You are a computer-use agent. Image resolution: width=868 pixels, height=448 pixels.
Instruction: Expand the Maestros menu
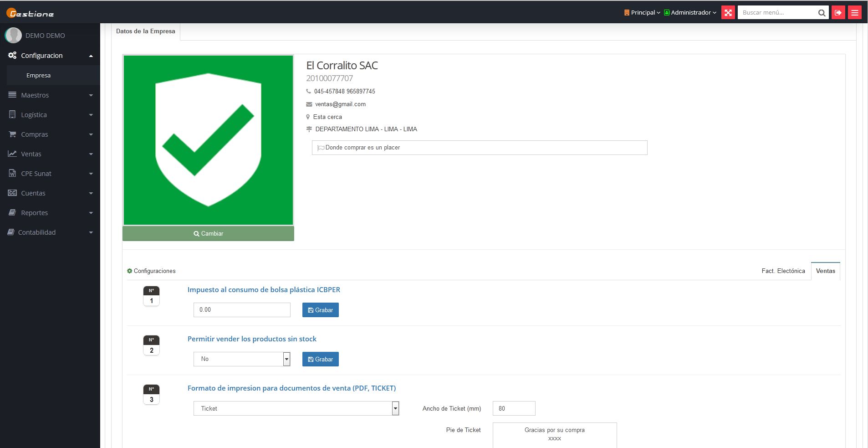tap(91, 95)
